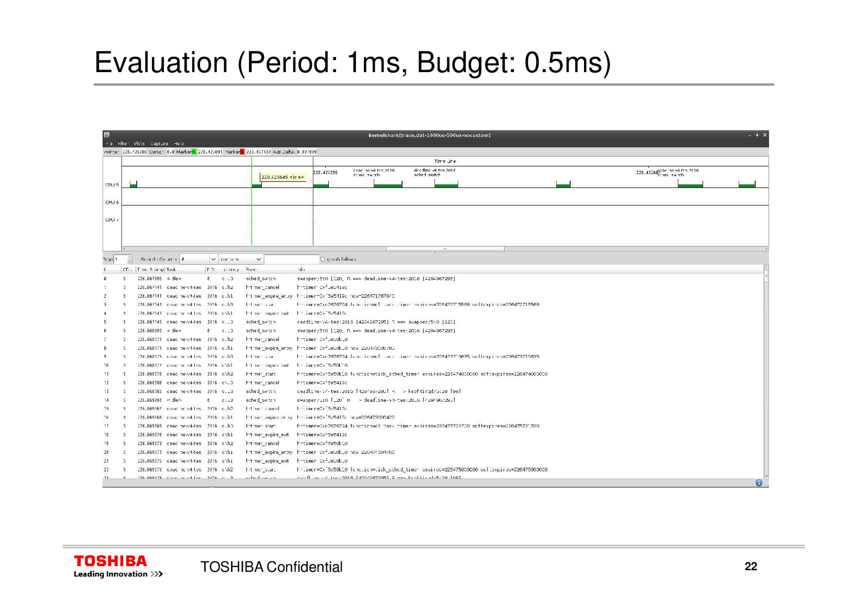Select event row number 0
This screenshot has width=868, height=613.
433,279
